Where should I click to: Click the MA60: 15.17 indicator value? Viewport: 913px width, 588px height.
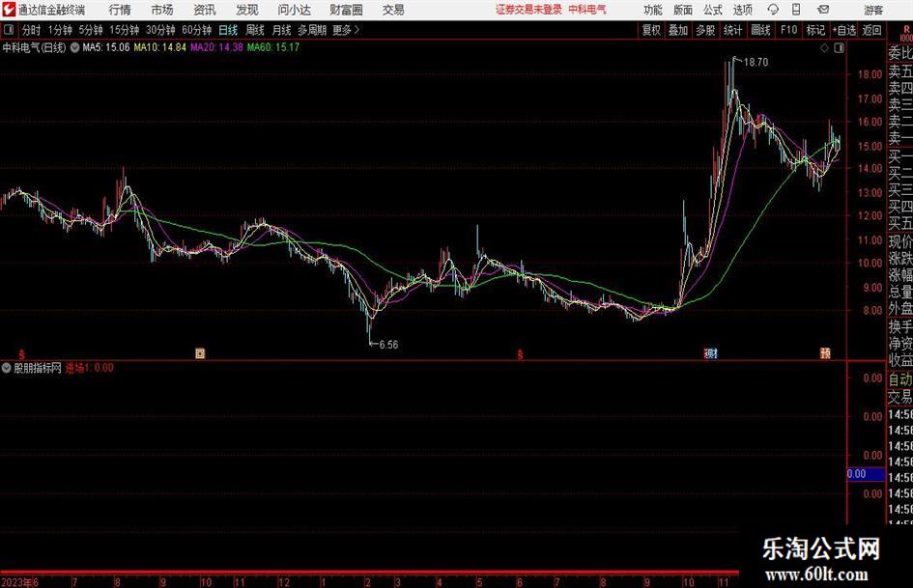tap(273, 47)
